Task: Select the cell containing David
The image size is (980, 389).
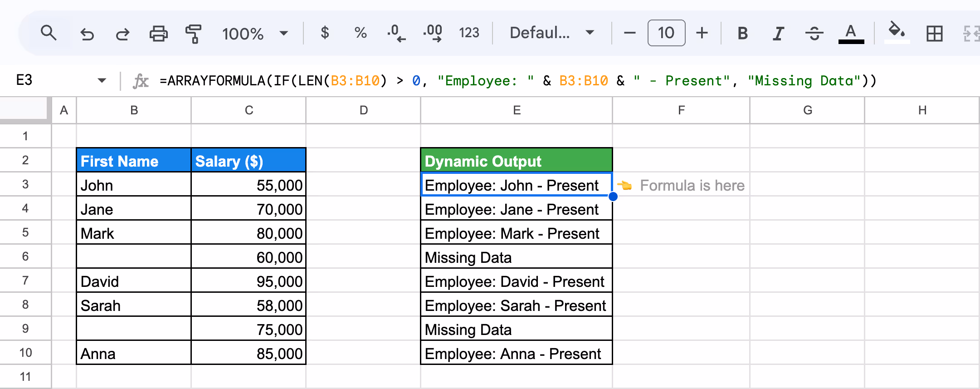Action: [134, 281]
